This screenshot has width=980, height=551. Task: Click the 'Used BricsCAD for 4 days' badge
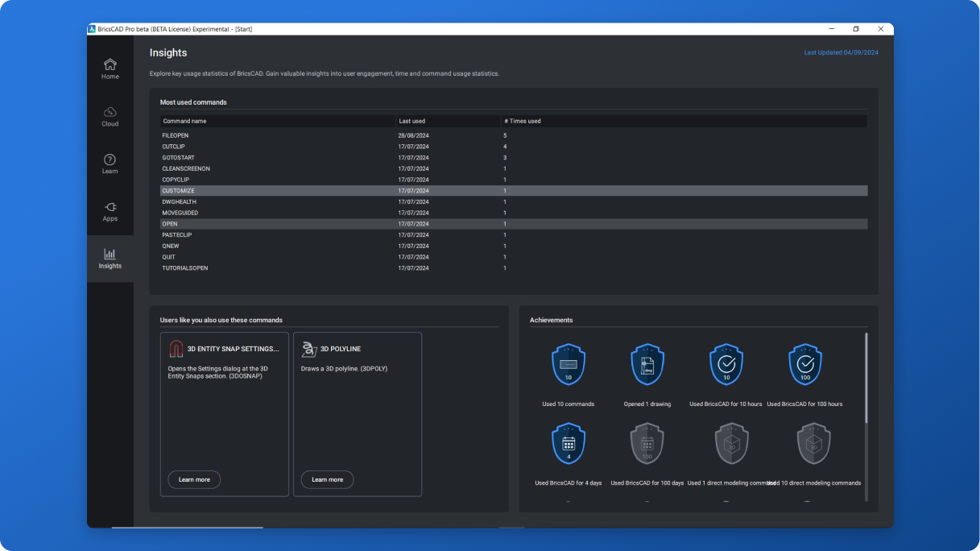click(x=569, y=443)
